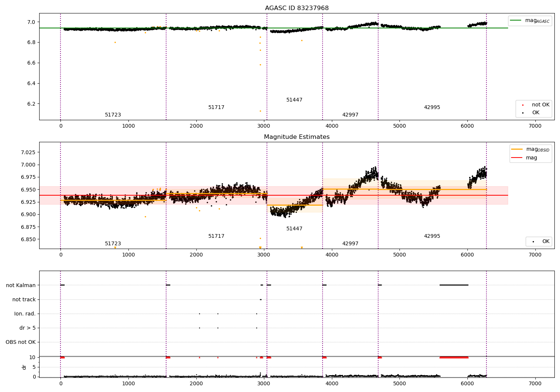Image resolution: width=560 pixels, height=392 pixels.
Task: Select the orange mag OBSID legend entry
Action: point(531,149)
